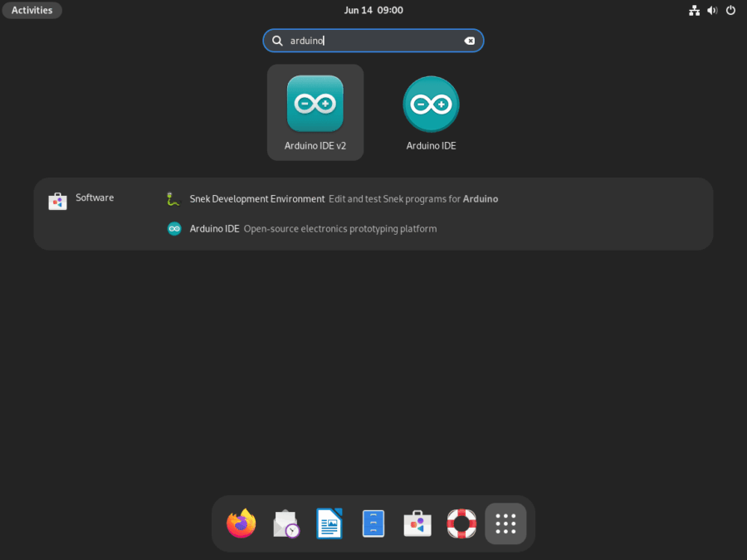
Task: Launch LibreOffice Writer from the dock
Action: point(330,523)
